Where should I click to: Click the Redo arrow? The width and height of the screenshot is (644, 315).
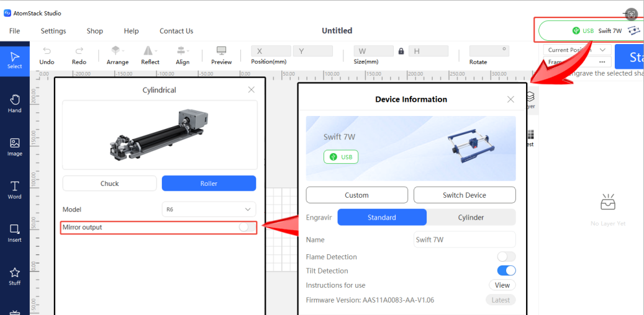tap(79, 51)
